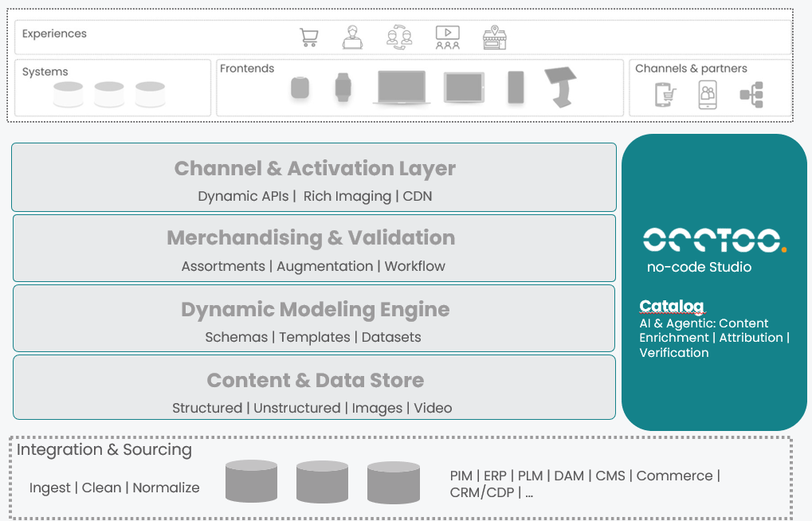Select the mobile shopping cart channel icon

[x=665, y=95]
